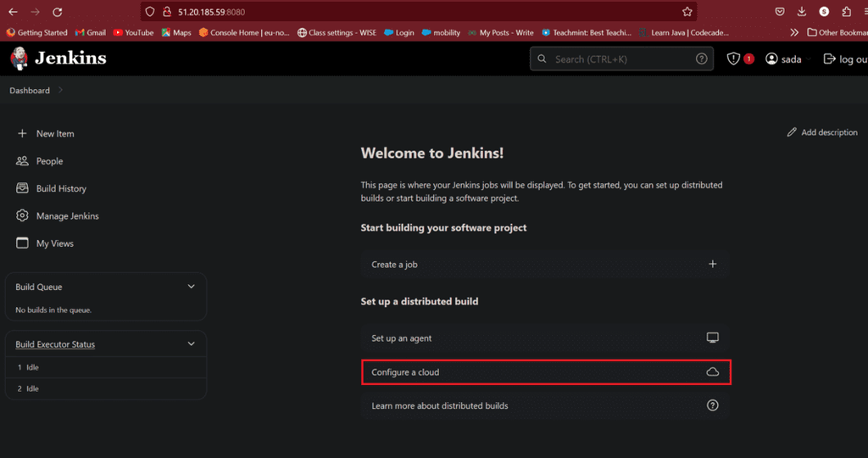The height and width of the screenshot is (458, 868).
Task: Show more bookmarks with double chevron
Action: click(794, 33)
